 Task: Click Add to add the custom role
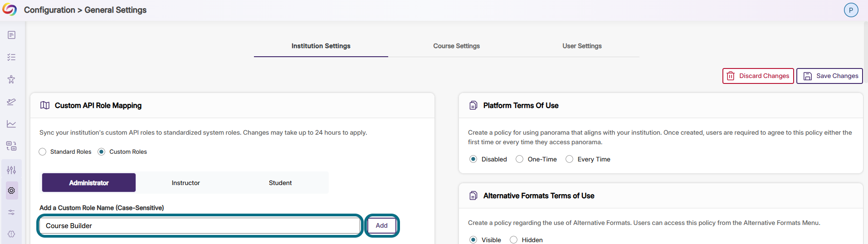pos(382,225)
